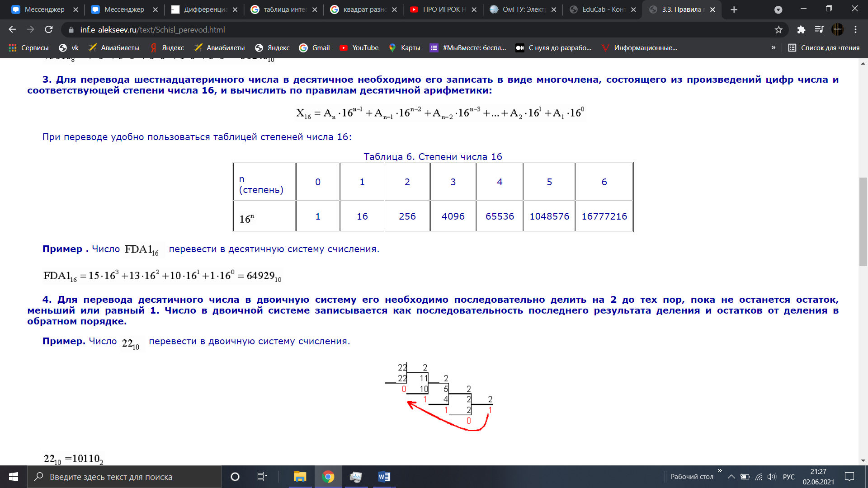Open the Wi-Fi network tray icon

tap(759, 477)
